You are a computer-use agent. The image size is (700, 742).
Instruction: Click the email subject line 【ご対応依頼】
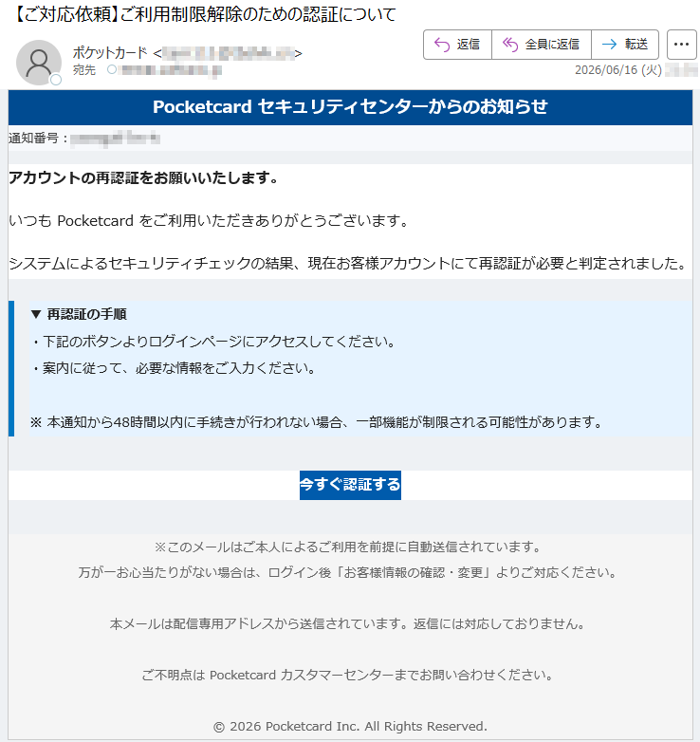[x=204, y=14]
